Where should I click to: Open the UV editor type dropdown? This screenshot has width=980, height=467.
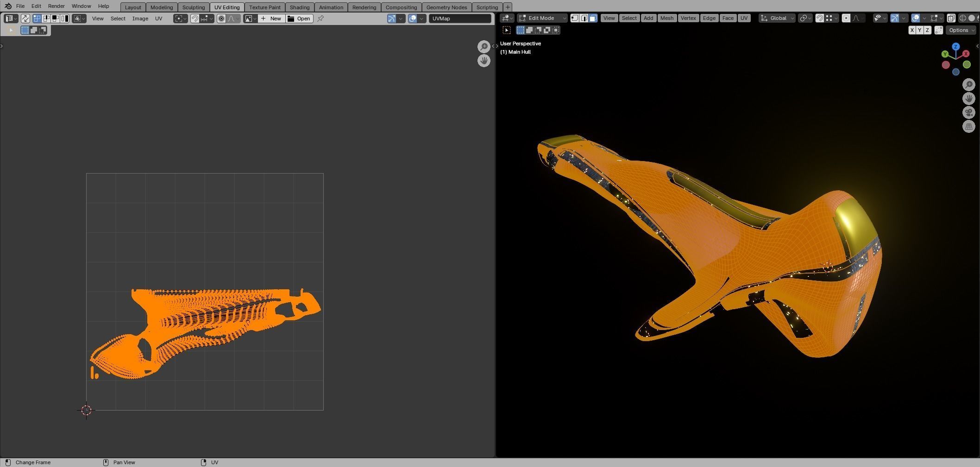click(11, 19)
